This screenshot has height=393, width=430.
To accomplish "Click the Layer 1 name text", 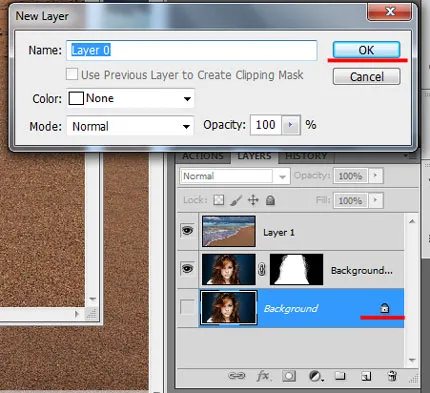I will (279, 232).
